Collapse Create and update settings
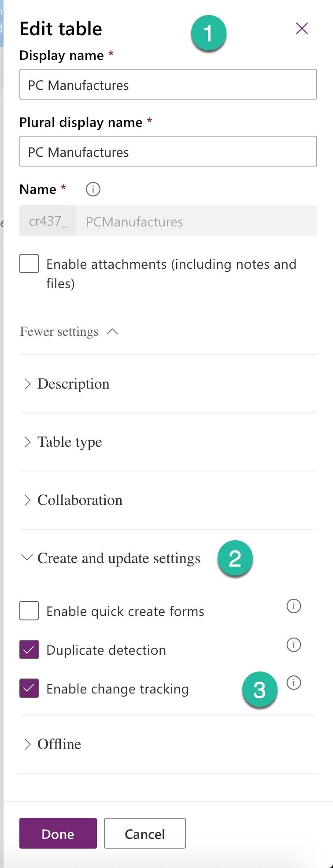333x868 pixels. (x=110, y=558)
